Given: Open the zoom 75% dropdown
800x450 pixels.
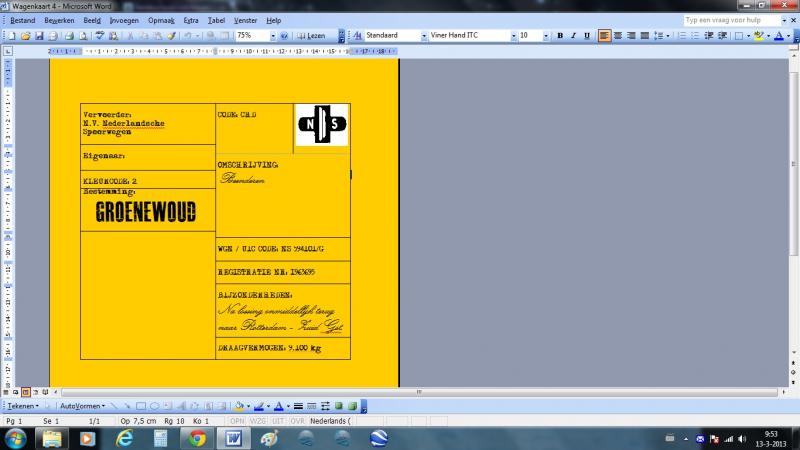Looking at the screenshot, I should 273,36.
